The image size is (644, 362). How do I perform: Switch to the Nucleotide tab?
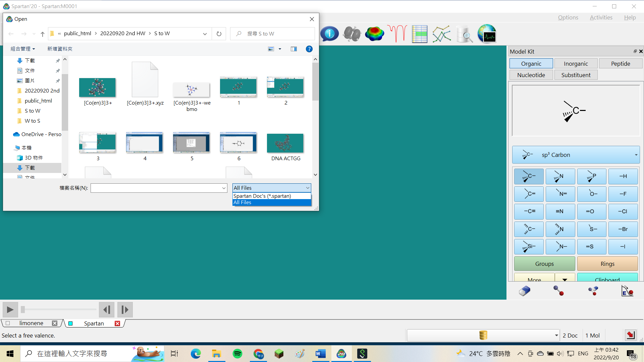coord(531,75)
